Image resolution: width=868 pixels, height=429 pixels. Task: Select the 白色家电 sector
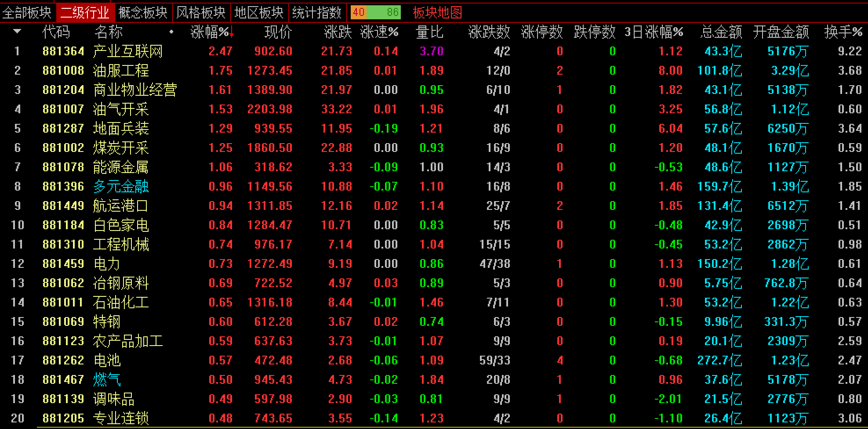[121, 225]
